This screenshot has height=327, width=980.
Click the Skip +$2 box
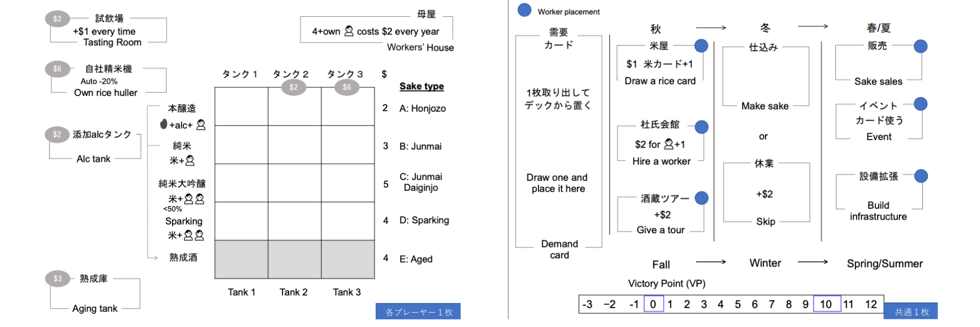coord(766,192)
